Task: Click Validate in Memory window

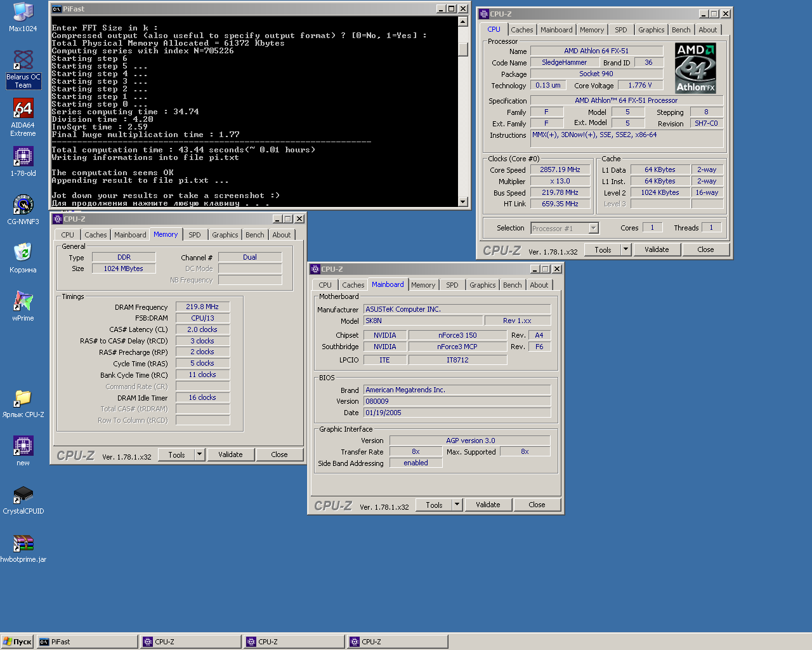Action: tap(230, 454)
